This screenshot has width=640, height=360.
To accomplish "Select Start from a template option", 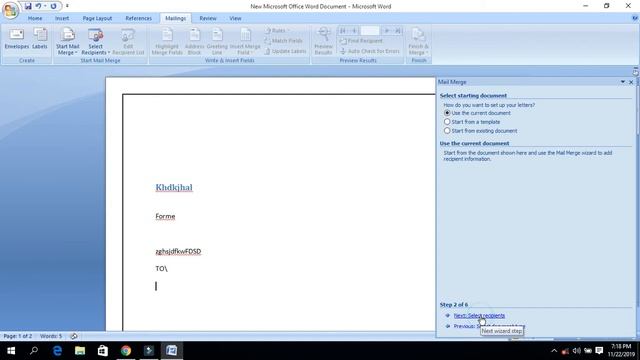I will [x=471, y=122].
